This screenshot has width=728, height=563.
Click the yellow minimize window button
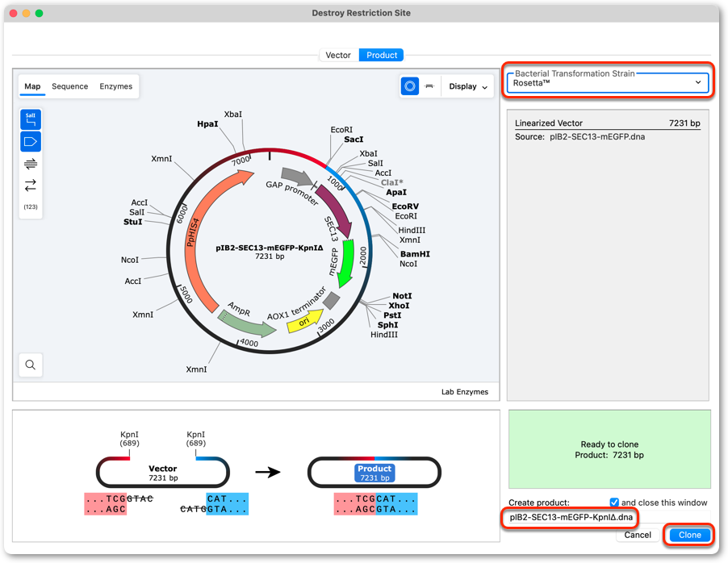click(26, 14)
